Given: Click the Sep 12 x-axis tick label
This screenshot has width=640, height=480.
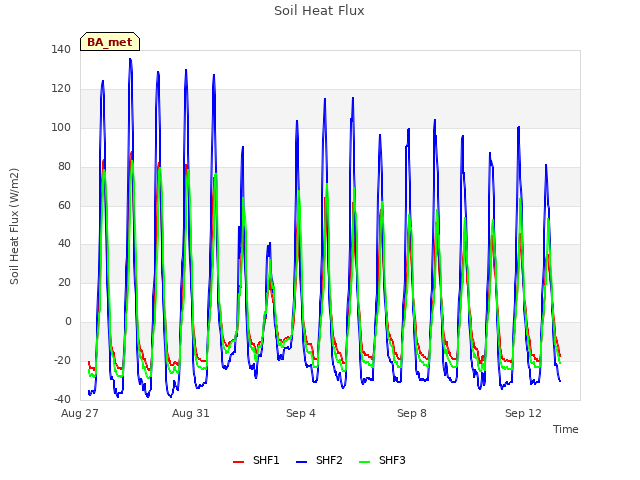Looking at the screenshot, I should tap(523, 413).
